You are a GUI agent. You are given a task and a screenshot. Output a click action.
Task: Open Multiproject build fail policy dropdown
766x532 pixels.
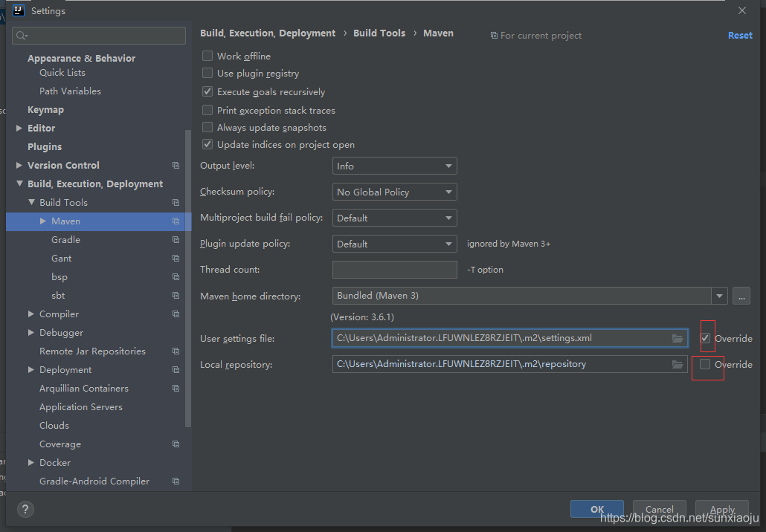[394, 218]
